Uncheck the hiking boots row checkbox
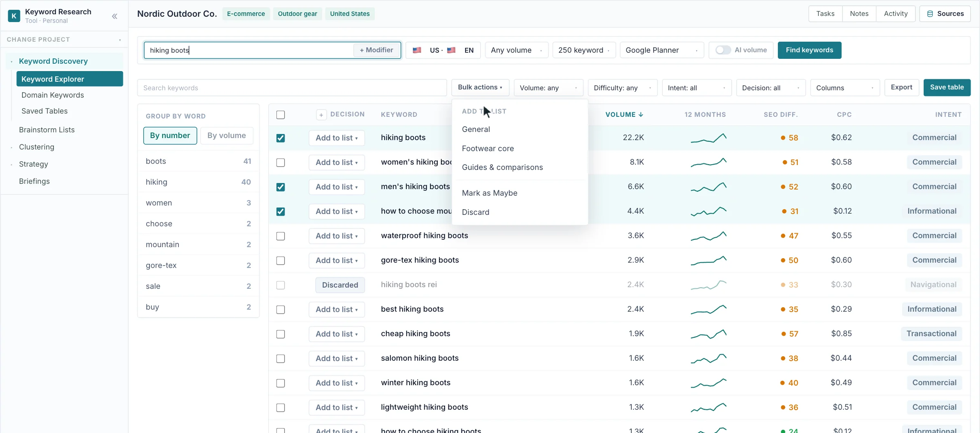980x433 pixels. (x=281, y=138)
